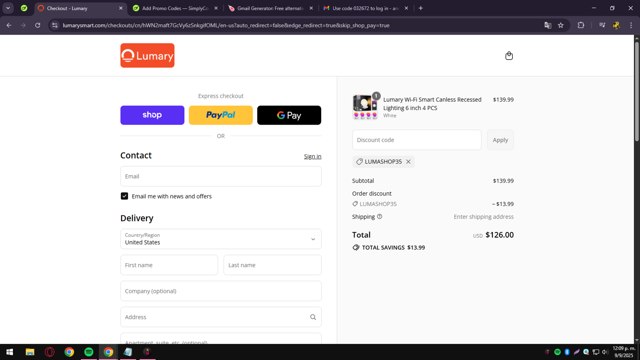
Task: Open File Explorer from the taskbar
Action: tap(30, 352)
